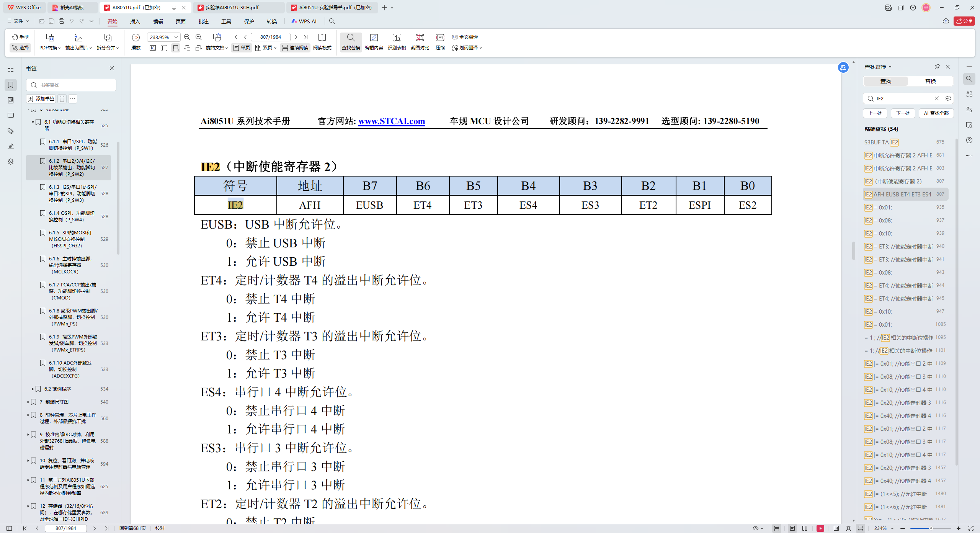The height and width of the screenshot is (533, 980).
Task: Open the www.STCAI.com hyperlink
Action: pyautogui.click(x=391, y=121)
